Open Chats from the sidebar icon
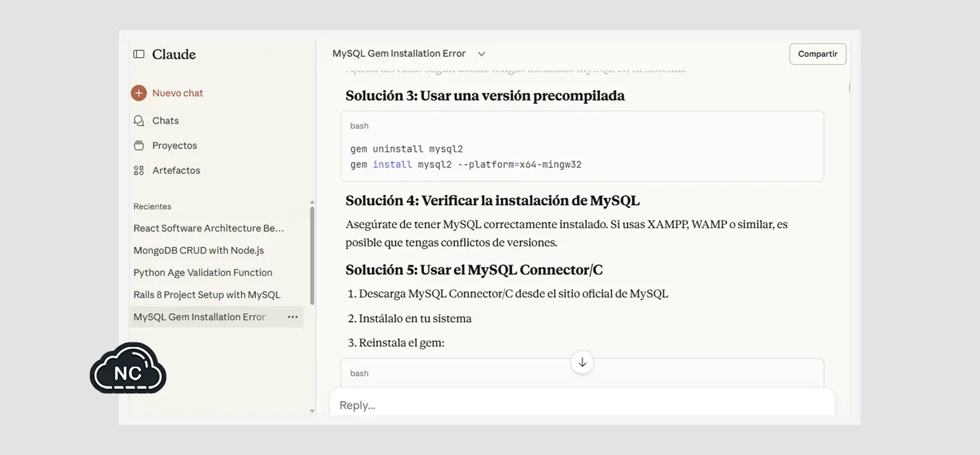This screenshot has width=980, height=455. coord(139,120)
